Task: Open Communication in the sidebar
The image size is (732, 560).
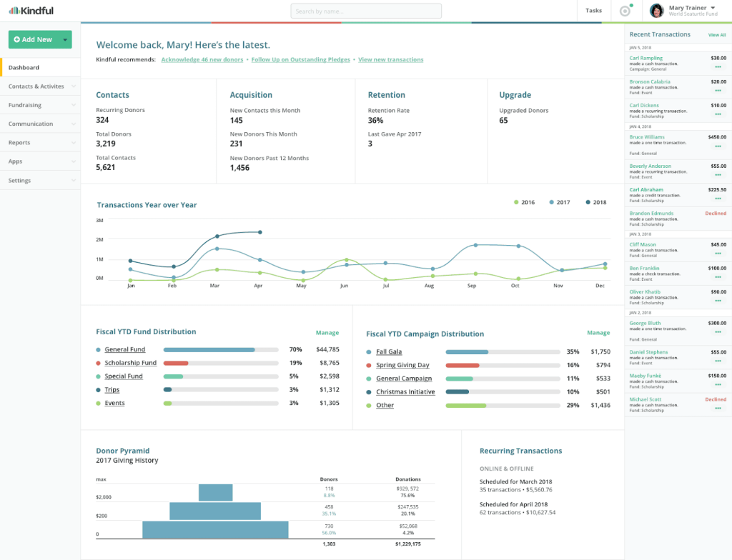Action: click(x=40, y=124)
